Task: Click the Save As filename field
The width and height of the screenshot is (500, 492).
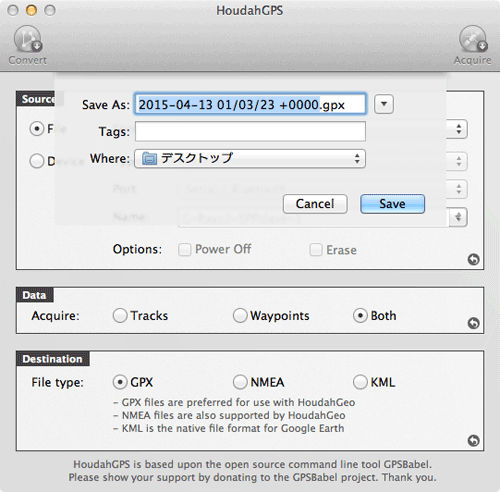Action: (x=250, y=104)
